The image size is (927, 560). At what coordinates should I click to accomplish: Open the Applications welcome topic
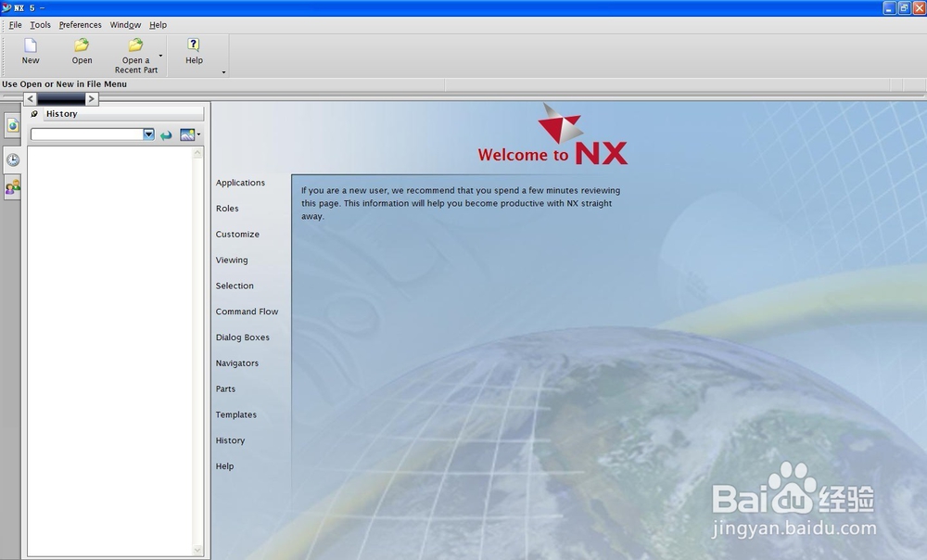pos(240,183)
